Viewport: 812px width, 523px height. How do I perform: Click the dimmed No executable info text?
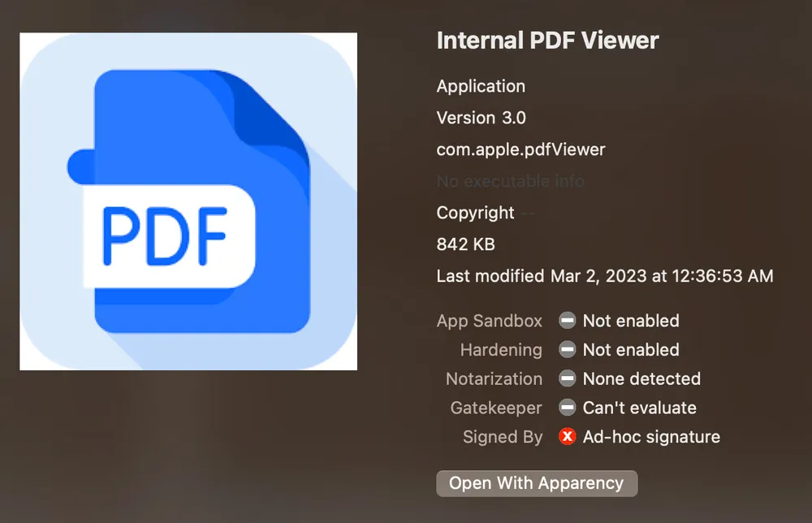pyautogui.click(x=510, y=181)
